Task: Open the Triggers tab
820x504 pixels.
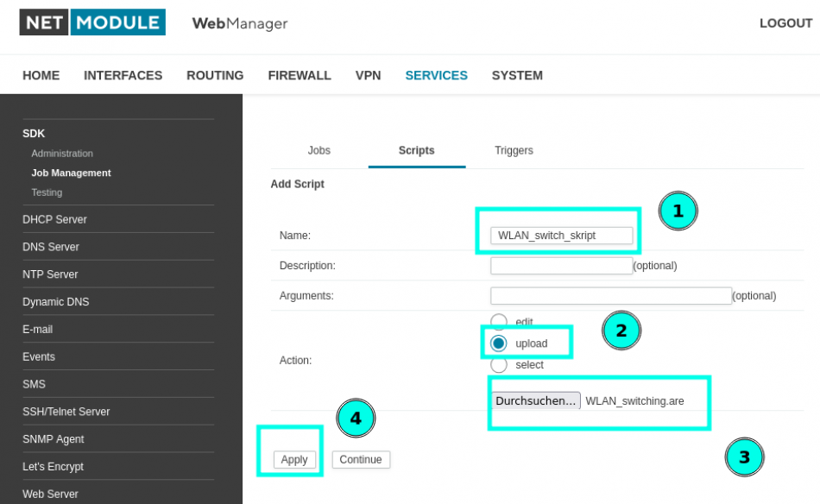Action: click(514, 150)
